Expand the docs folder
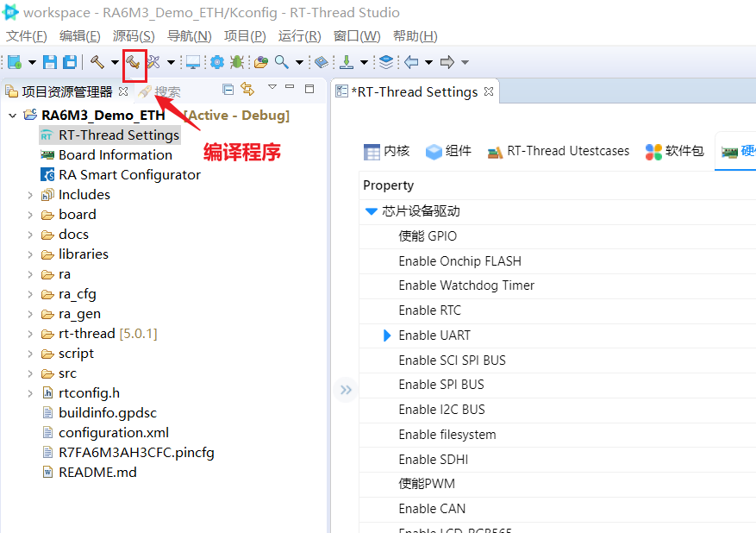 tap(30, 235)
